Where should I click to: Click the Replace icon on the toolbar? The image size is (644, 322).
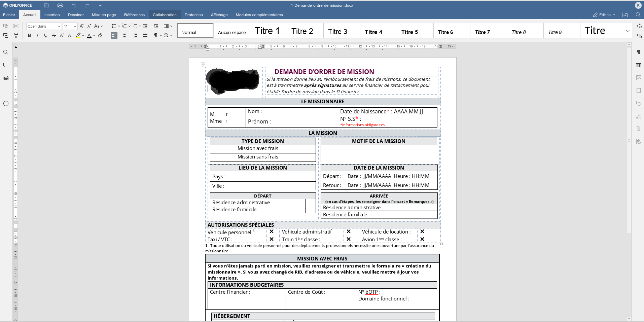coord(639,26)
